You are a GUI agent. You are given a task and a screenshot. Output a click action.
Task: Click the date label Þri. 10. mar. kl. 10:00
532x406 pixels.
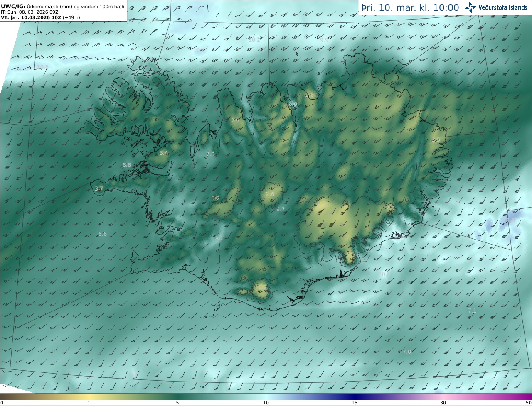[410, 7]
